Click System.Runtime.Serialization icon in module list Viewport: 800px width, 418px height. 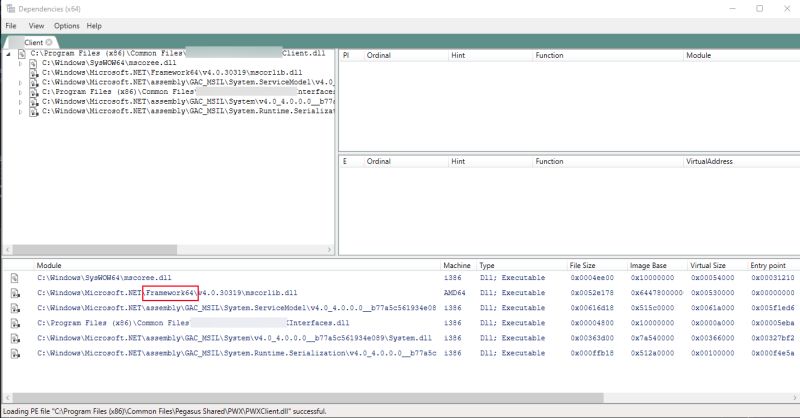15,353
